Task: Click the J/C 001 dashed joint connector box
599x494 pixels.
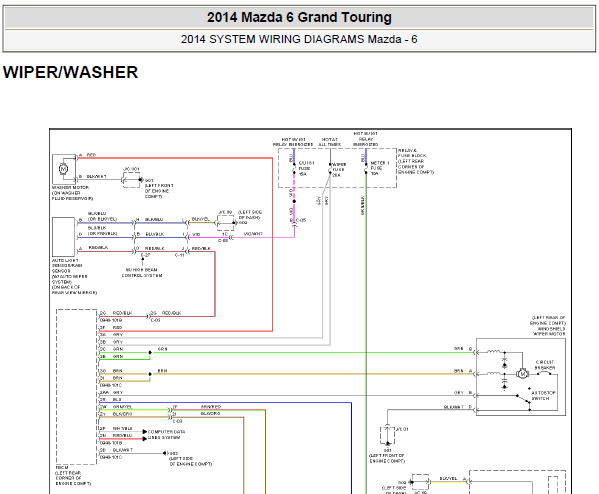Action: [x=131, y=180]
